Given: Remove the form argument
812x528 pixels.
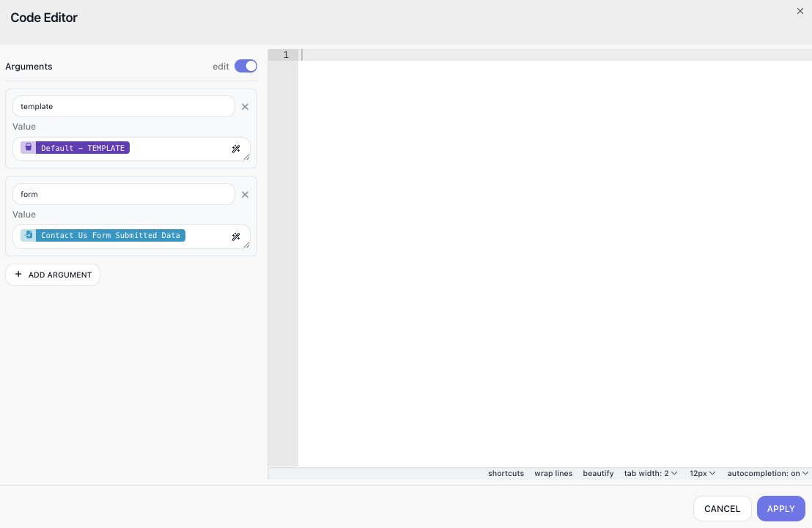Looking at the screenshot, I should [x=245, y=195].
